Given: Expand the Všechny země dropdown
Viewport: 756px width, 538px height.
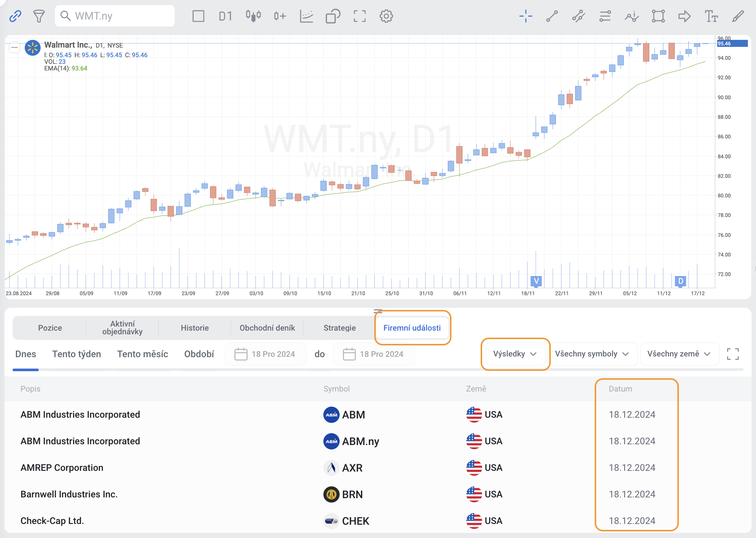Looking at the screenshot, I should 678,354.
